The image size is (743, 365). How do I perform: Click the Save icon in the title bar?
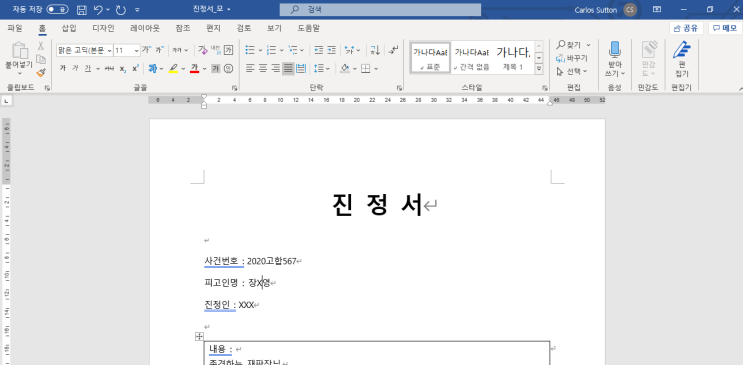pyautogui.click(x=82, y=9)
